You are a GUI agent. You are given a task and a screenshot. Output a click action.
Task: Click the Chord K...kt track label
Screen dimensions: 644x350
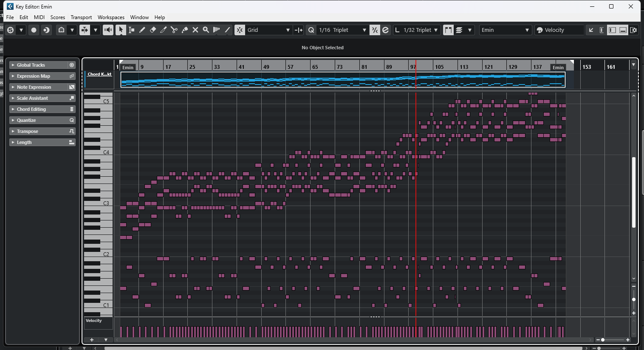(x=99, y=74)
